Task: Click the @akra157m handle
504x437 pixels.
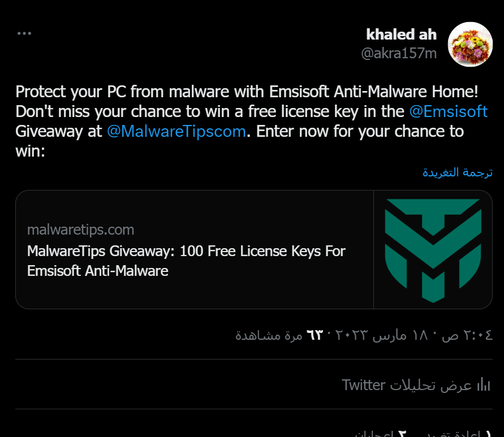Action: click(399, 53)
